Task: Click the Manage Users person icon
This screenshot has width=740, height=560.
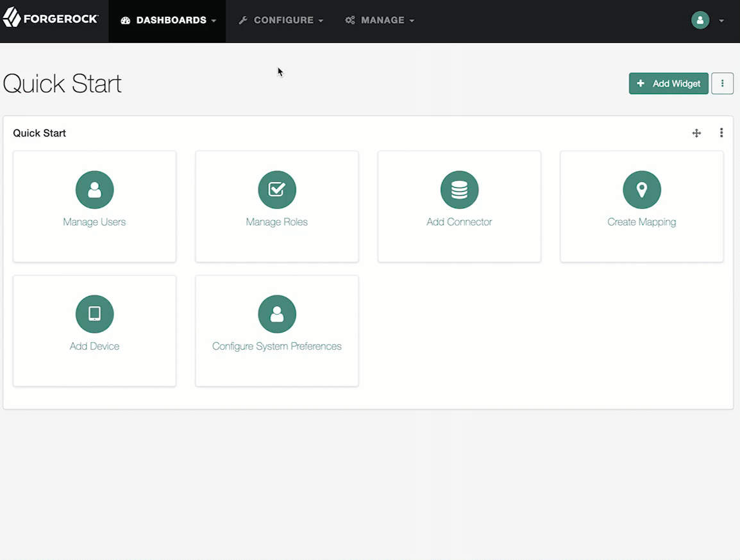Action: point(94,190)
